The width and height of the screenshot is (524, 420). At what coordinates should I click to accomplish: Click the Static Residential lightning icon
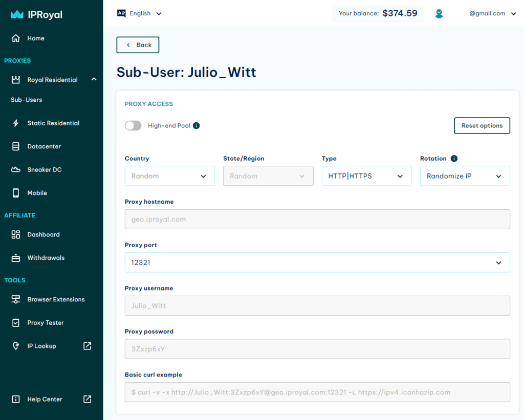click(16, 123)
